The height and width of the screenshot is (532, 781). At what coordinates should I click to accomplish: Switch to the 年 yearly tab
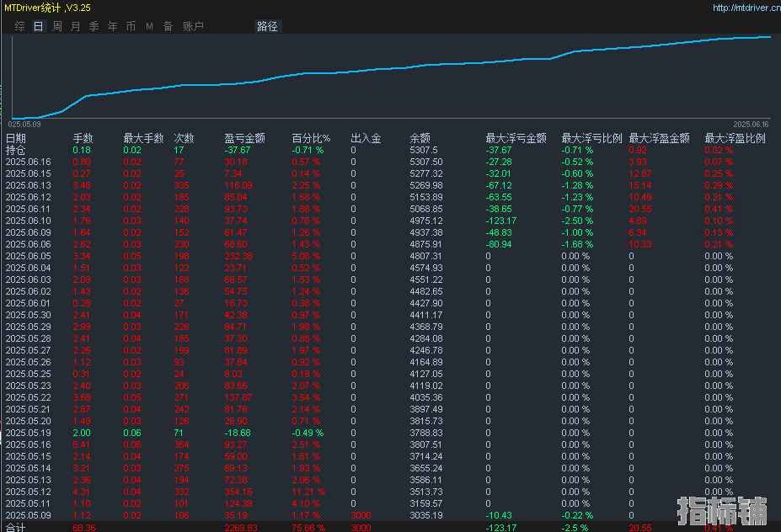113,26
